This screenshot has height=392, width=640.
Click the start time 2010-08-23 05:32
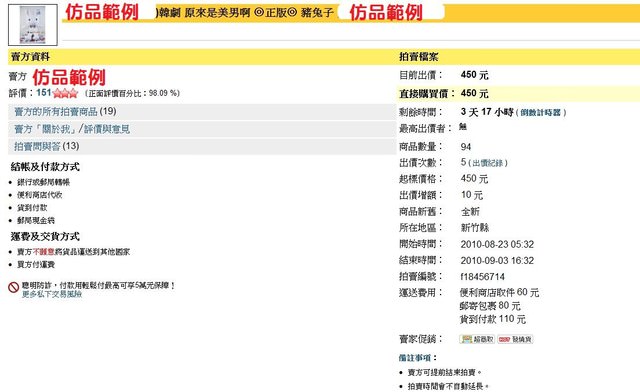(497, 245)
